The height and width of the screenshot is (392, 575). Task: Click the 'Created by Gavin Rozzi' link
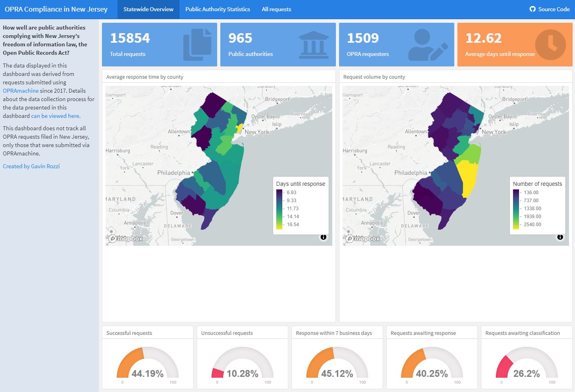pos(31,166)
